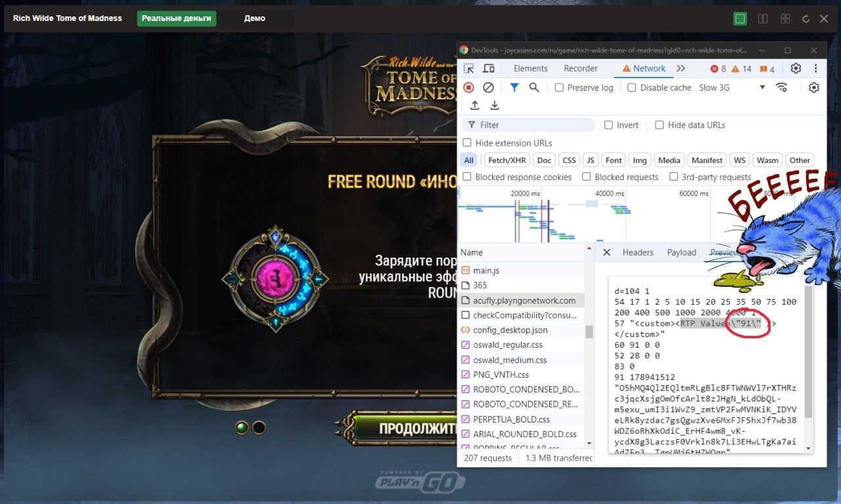Viewport: 841px width, 504px height.
Task: Open DevTools settings gear
Action: coord(796,68)
